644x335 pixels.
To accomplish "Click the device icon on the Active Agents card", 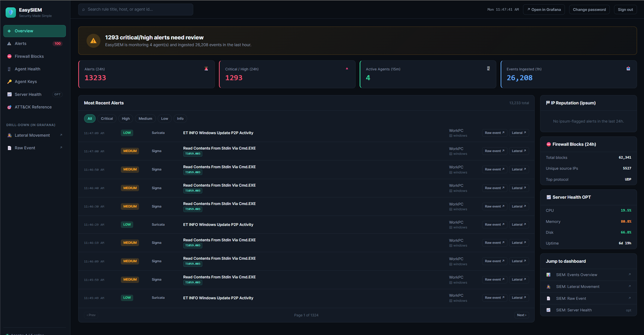I will (488, 69).
